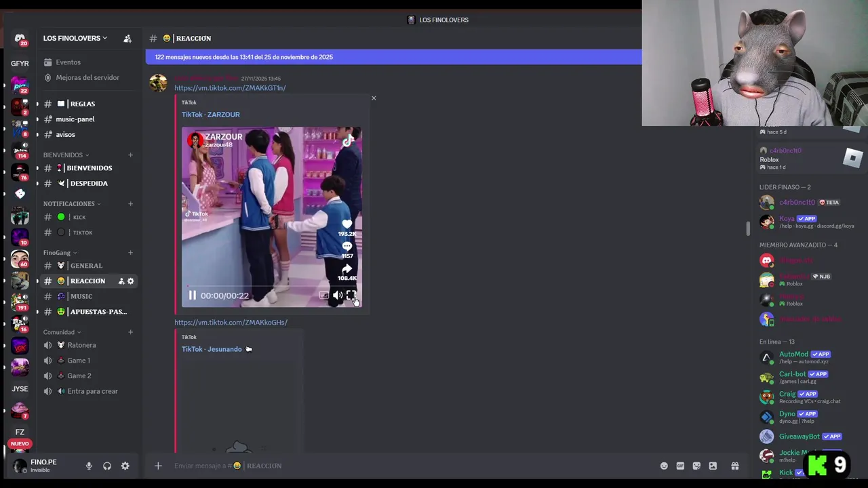Collapse the Comunidad category
Image resolution: width=868 pixels, height=488 pixels.
click(x=62, y=332)
